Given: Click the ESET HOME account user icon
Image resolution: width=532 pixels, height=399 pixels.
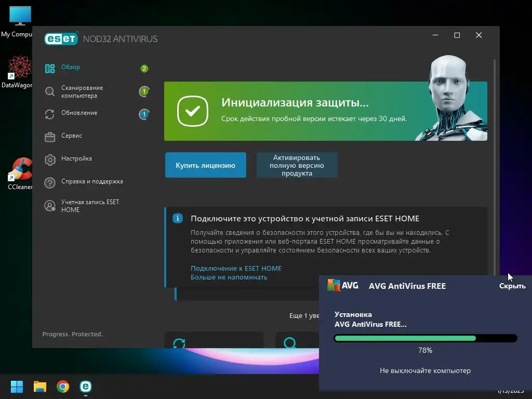Looking at the screenshot, I should (50, 206).
